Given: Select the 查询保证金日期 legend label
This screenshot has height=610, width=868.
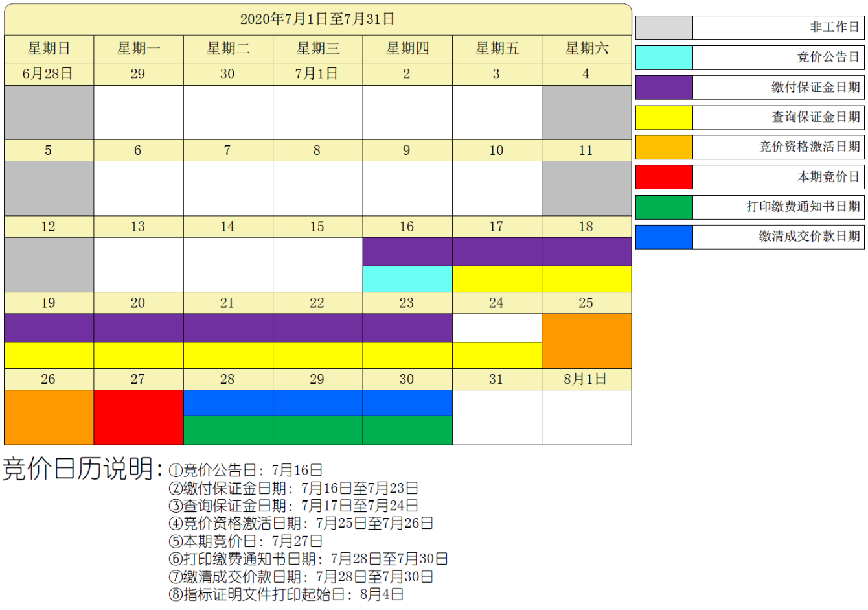Looking at the screenshot, I should point(816,117).
